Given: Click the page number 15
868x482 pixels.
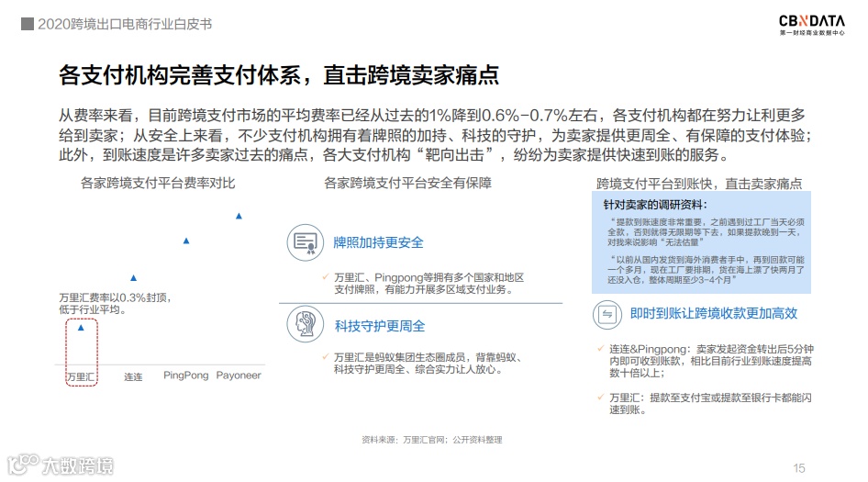Looking at the screenshot, I should [x=799, y=468].
